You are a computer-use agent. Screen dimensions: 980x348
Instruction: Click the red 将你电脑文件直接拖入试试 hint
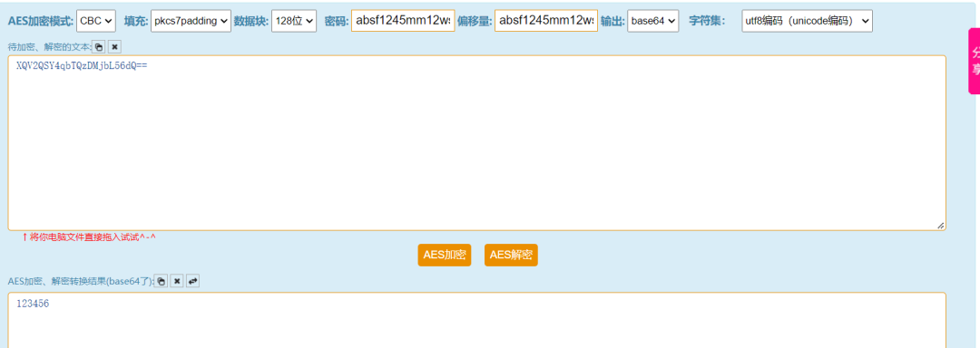coord(89,237)
